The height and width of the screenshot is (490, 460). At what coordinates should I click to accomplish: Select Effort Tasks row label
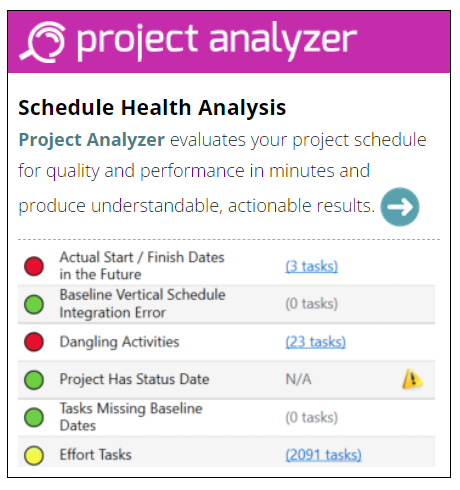tap(96, 455)
